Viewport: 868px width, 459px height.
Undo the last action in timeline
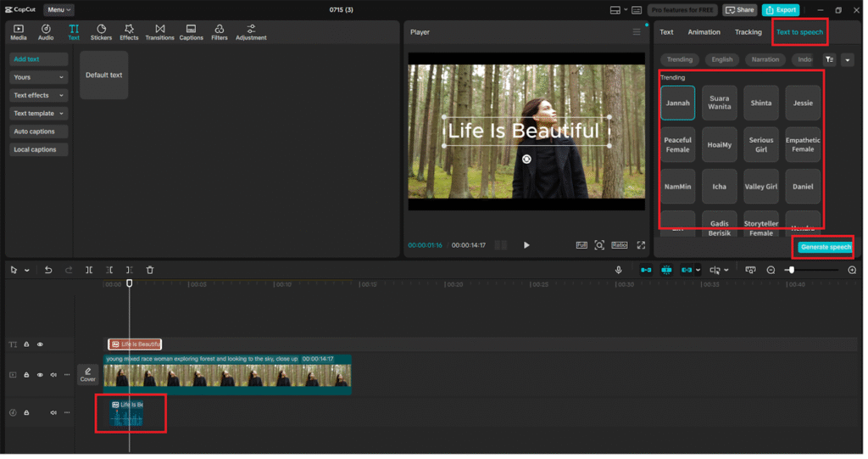pos(48,270)
